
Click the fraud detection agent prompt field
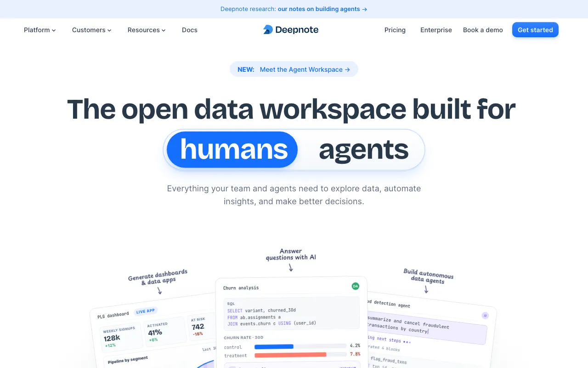pyautogui.click(x=426, y=327)
